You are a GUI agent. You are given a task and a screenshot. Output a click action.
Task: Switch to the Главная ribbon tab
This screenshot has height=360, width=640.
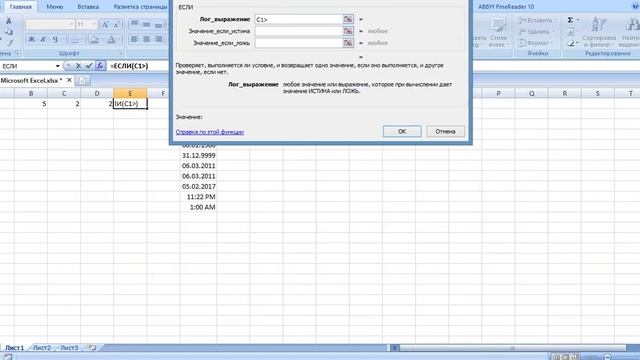[x=20, y=7]
